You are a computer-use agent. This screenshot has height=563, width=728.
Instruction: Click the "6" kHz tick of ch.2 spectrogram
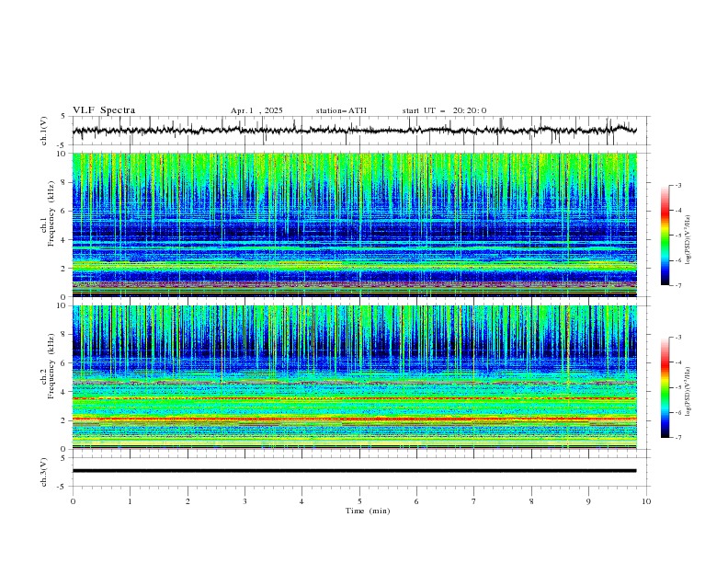point(65,363)
